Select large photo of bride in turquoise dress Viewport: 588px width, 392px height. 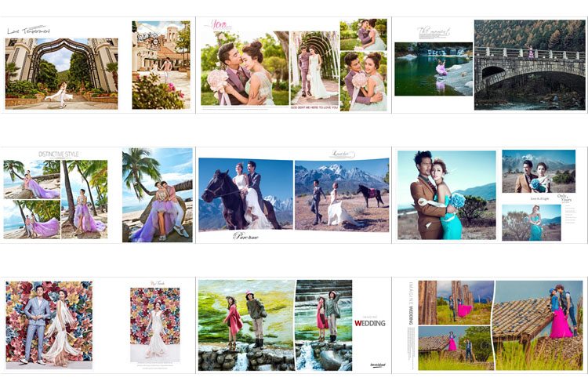(446, 194)
